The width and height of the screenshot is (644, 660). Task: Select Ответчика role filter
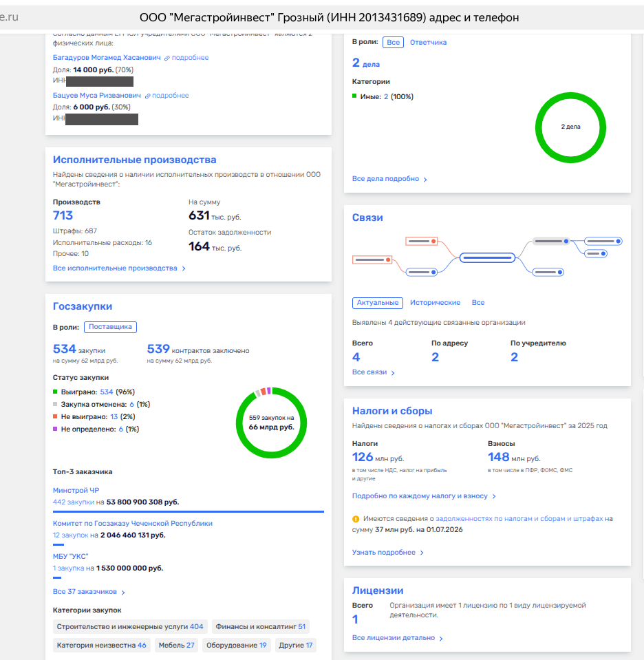tap(428, 43)
